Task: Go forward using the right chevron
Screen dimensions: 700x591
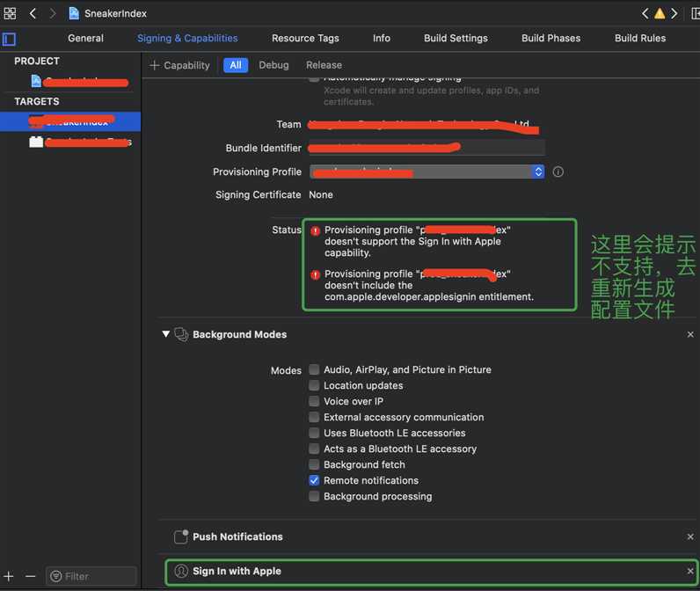Action: coord(53,13)
